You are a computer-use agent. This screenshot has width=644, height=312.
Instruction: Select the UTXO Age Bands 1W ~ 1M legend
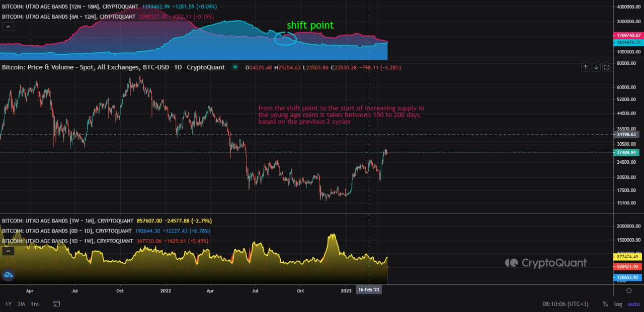(x=67, y=221)
